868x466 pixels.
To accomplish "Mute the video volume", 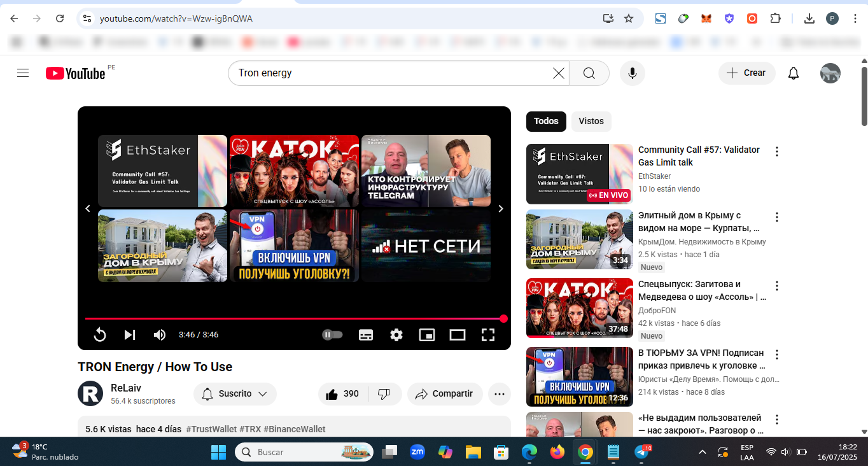I will click(x=160, y=335).
